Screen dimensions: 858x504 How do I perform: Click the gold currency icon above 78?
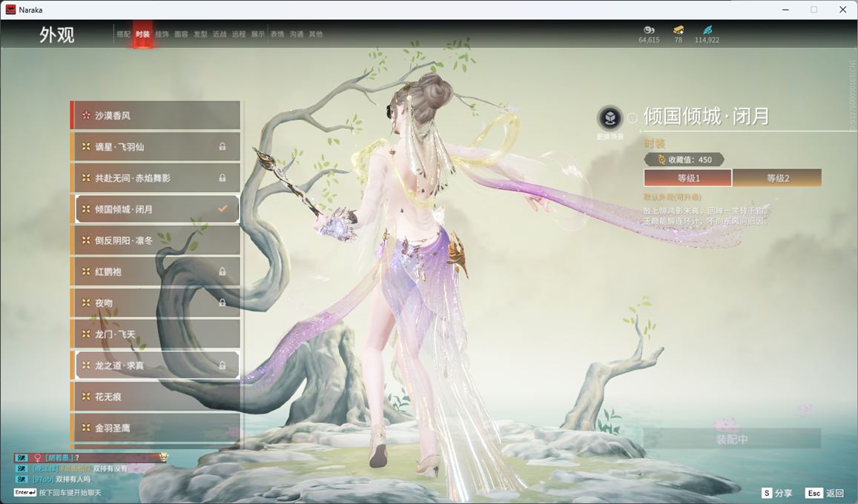[678, 30]
